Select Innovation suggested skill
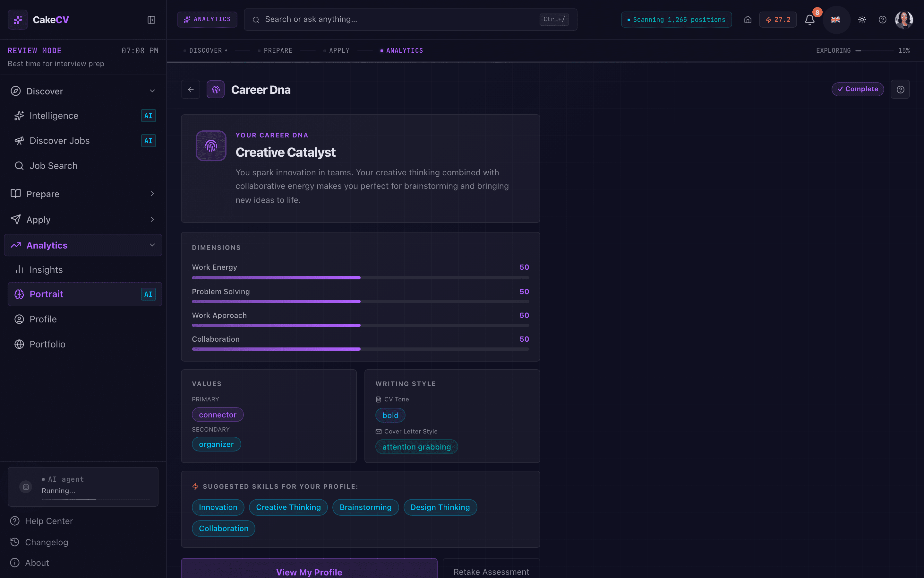Screen dimensions: 924x578 pos(218,507)
